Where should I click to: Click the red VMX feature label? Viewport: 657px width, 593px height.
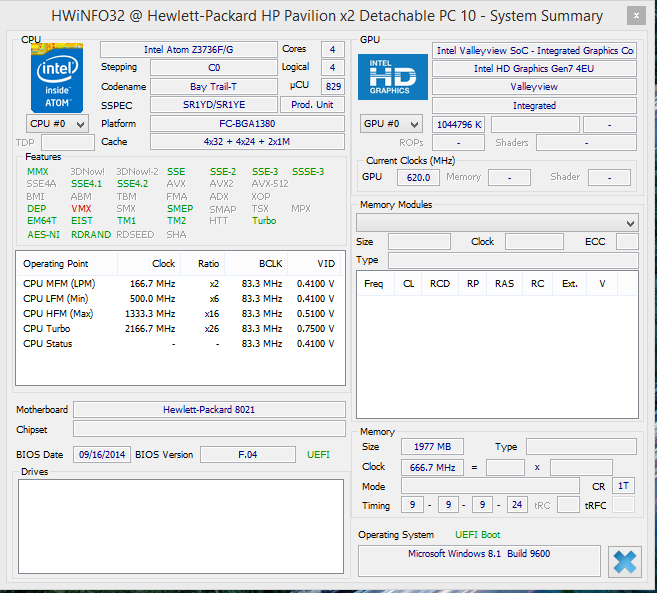[81, 209]
